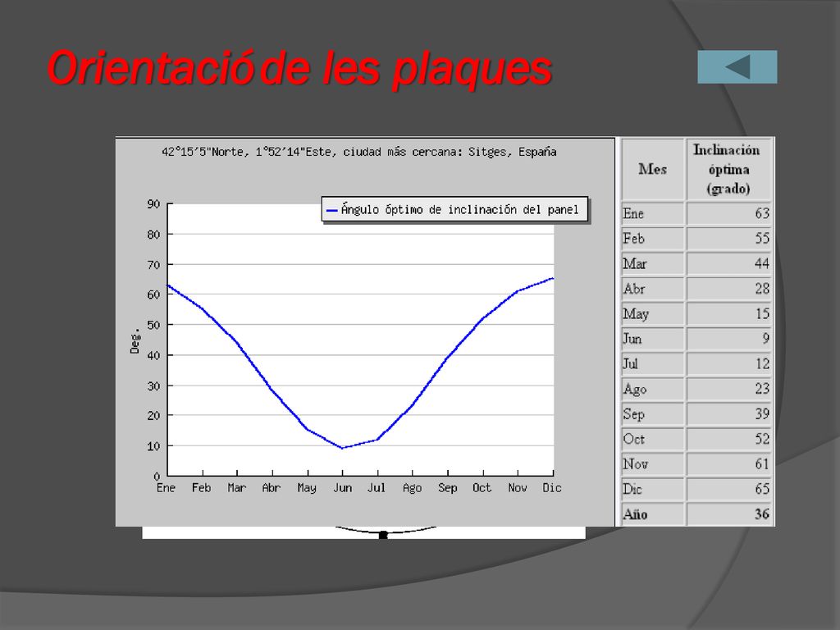The width and height of the screenshot is (840, 630).
Task: Click the 'Dic' x-axis label on chart
Action: click(552, 488)
